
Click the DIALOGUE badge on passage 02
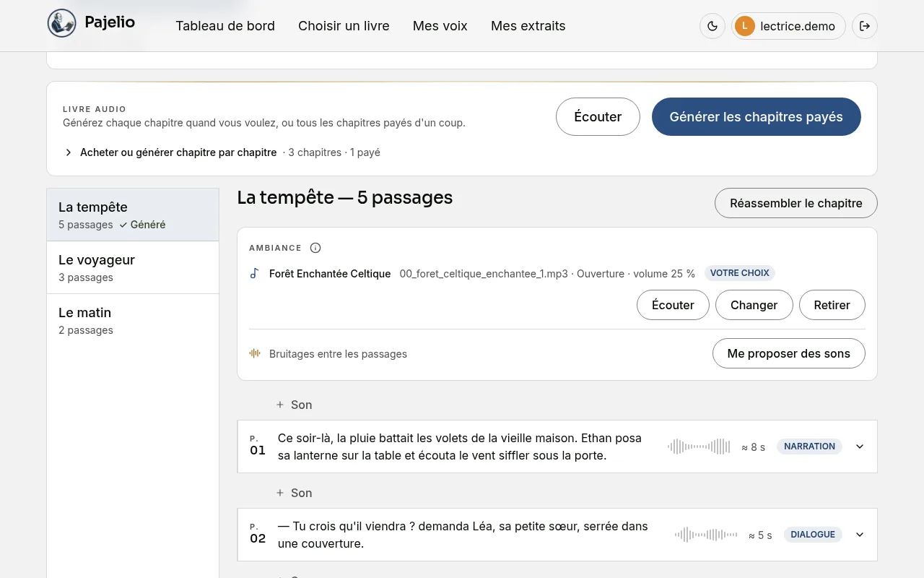click(x=813, y=535)
